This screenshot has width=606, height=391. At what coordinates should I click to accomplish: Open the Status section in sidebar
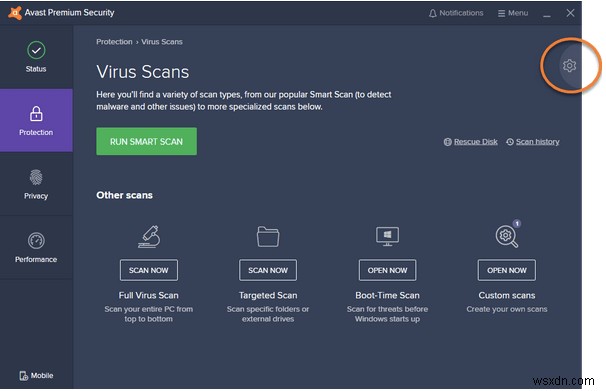coord(36,57)
